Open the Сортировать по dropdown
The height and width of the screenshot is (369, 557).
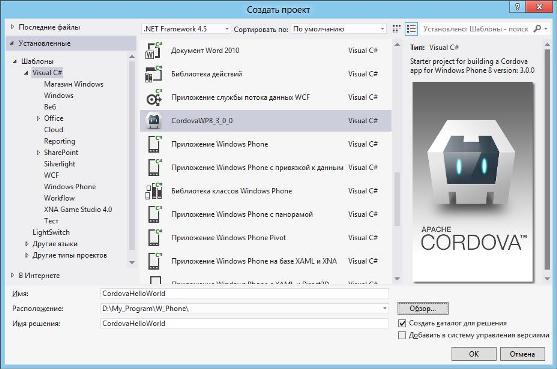coord(339,29)
